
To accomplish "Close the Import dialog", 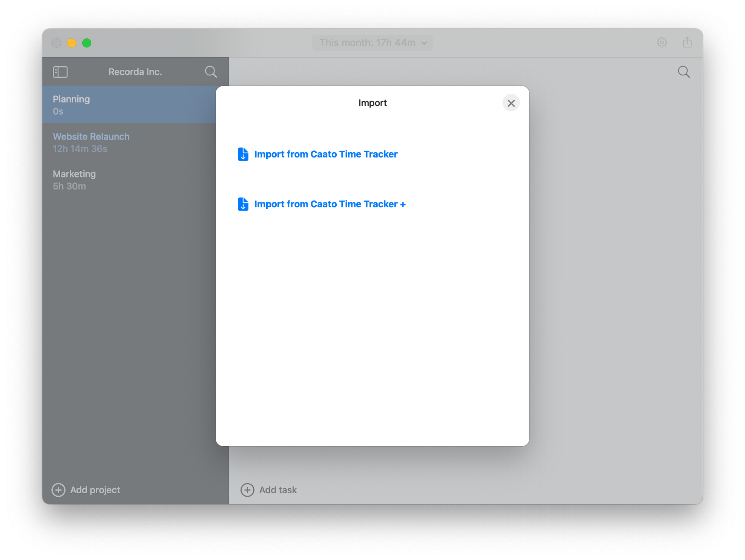I will (x=511, y=103).
